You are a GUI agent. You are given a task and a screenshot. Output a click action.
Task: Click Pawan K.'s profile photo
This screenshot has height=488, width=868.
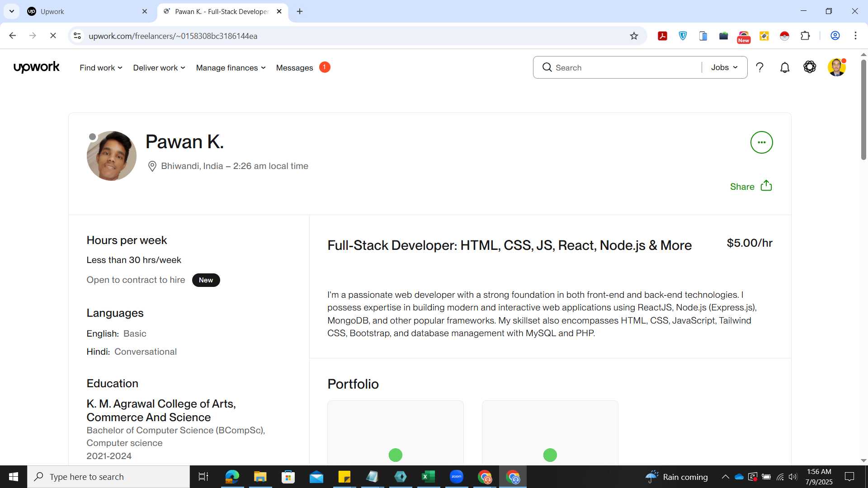click(112, 156)
